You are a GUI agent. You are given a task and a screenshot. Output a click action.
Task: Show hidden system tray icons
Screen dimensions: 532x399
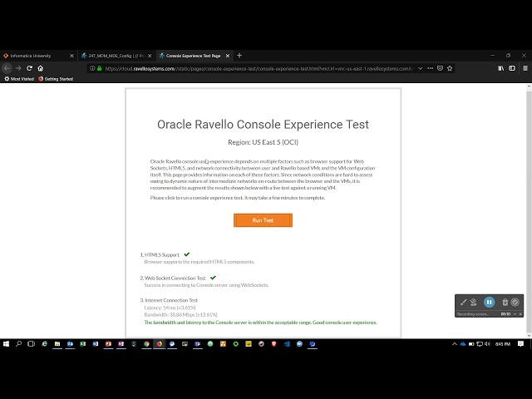coord(455,343)
